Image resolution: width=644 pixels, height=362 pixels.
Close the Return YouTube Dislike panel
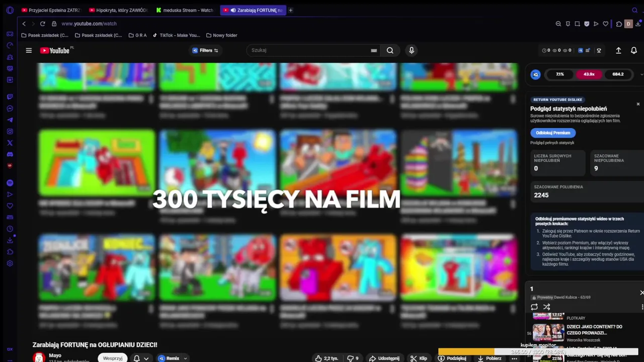[x=638, y=104]
